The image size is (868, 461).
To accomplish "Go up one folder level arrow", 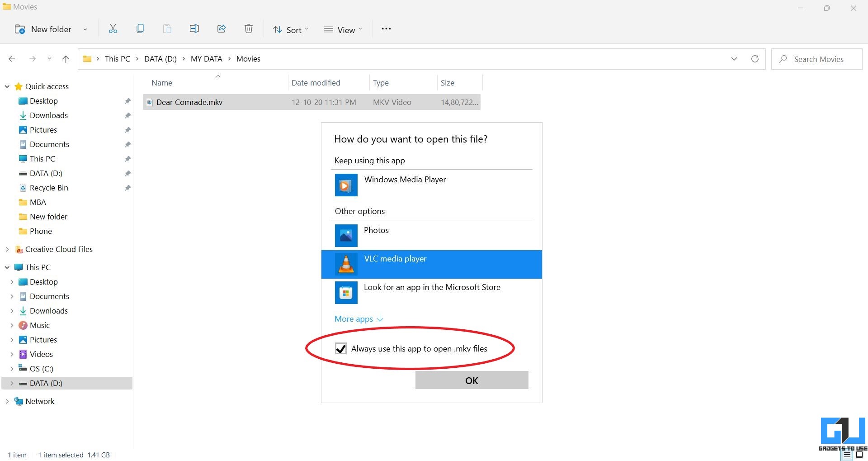I will [x=66, y=59].
